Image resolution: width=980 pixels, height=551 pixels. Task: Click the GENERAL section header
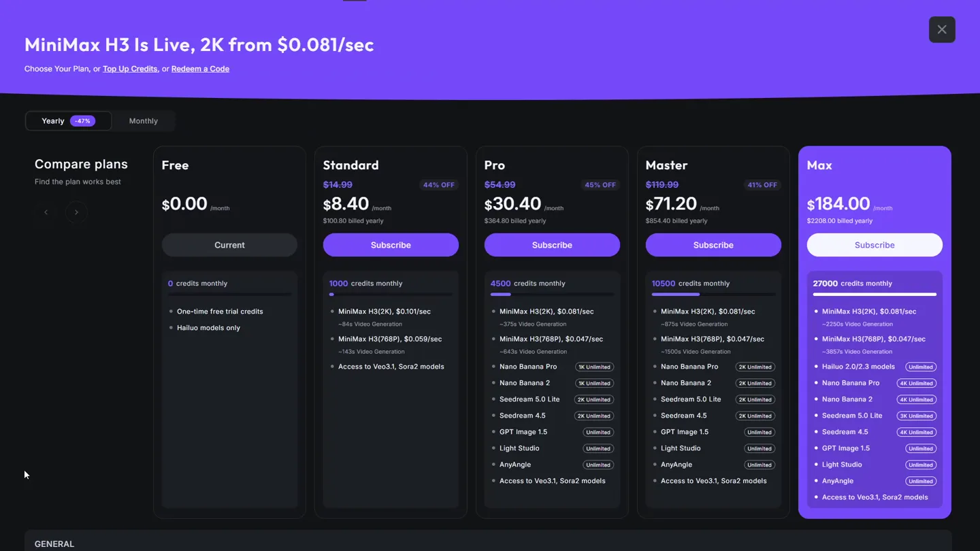(54, 544)
